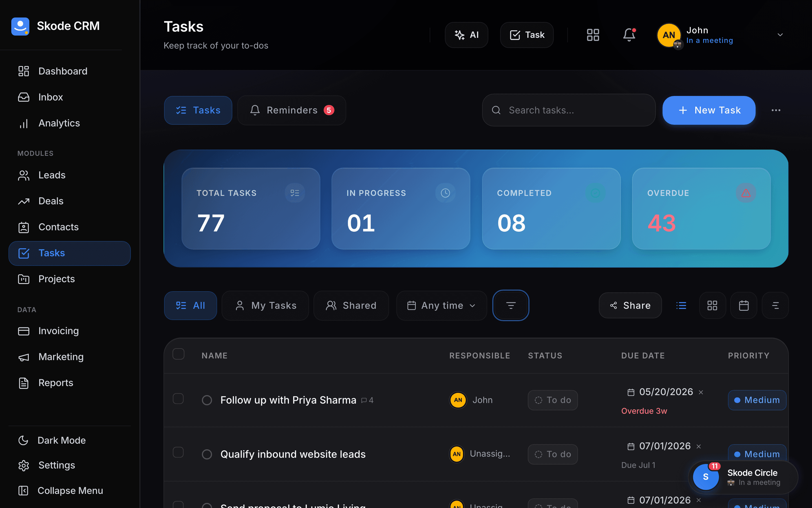812x508 pixels.
Task: Click calendar icon beside 05/20/2026
Action: (x=631, y=392)
